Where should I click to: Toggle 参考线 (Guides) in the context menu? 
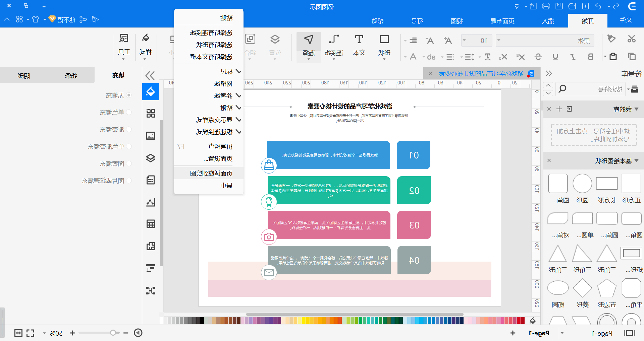(x=209, y=95)
